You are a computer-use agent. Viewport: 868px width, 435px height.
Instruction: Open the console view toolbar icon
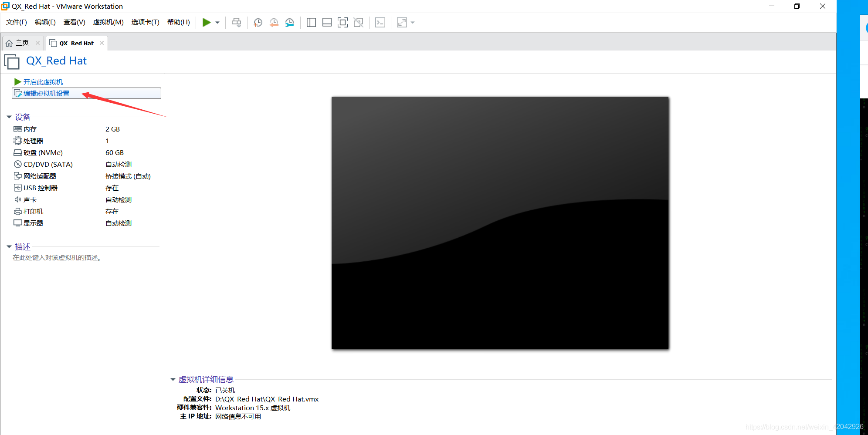[x=380, y=23]
